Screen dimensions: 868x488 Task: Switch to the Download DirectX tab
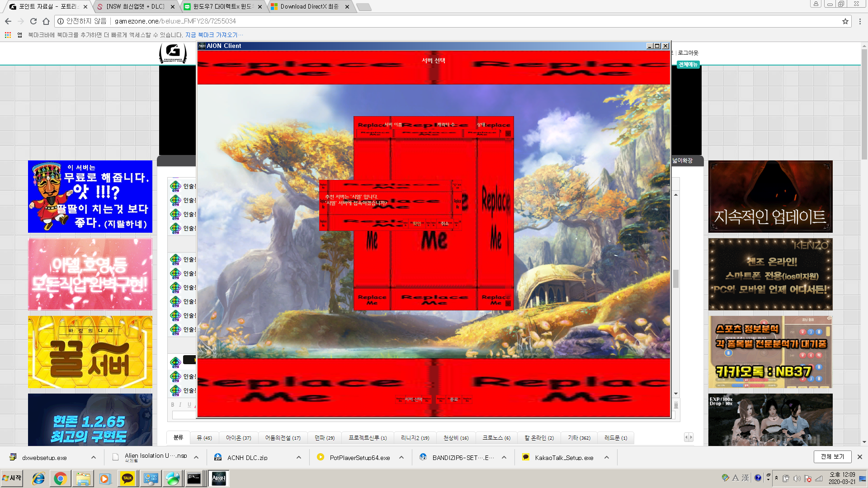[x=309, y=7]
